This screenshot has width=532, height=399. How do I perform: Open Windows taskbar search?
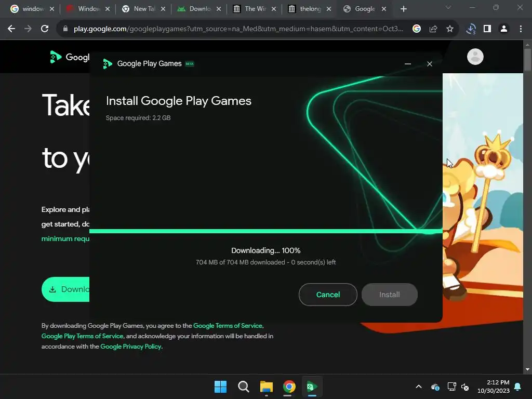pyautogui.click(x=243, y=387)
